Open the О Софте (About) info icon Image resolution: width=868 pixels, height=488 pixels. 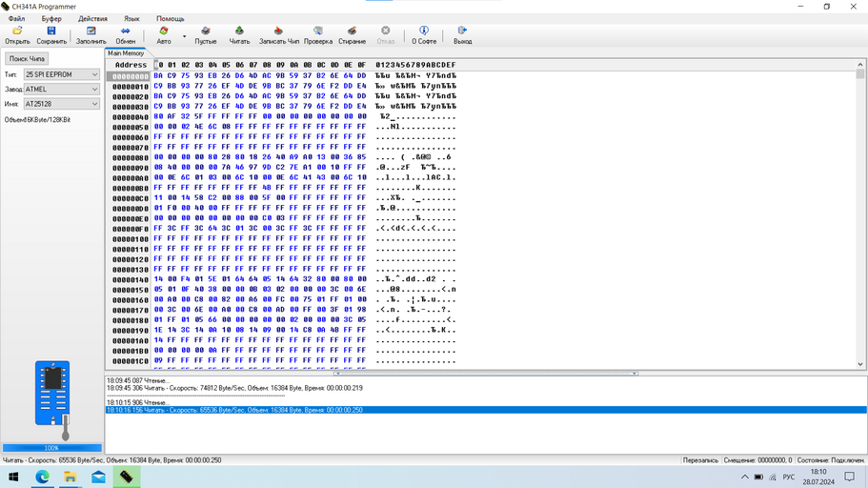point(424,31)
